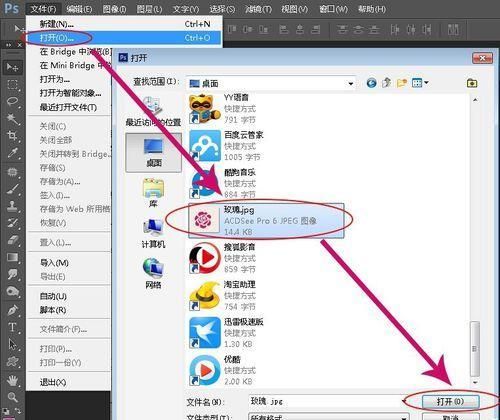500x420 pixels.
Task: Select the 优酷 shortcut
Action: [x=223, y=370]
